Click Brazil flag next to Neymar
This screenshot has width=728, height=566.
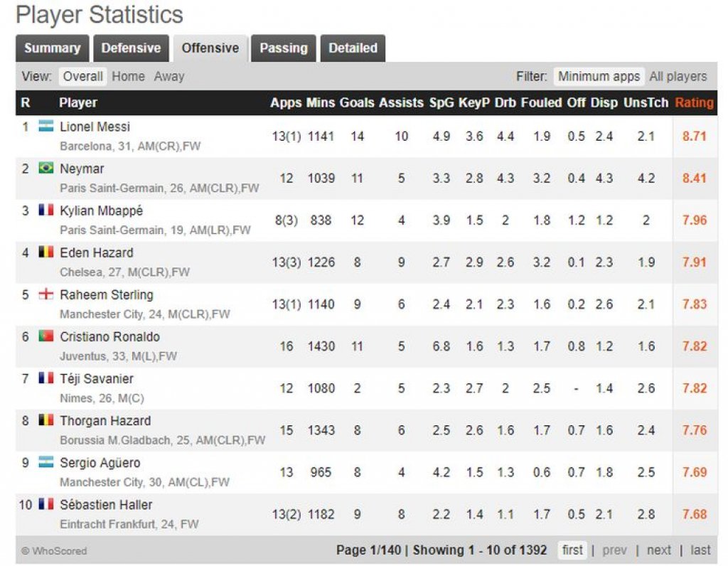46,168
